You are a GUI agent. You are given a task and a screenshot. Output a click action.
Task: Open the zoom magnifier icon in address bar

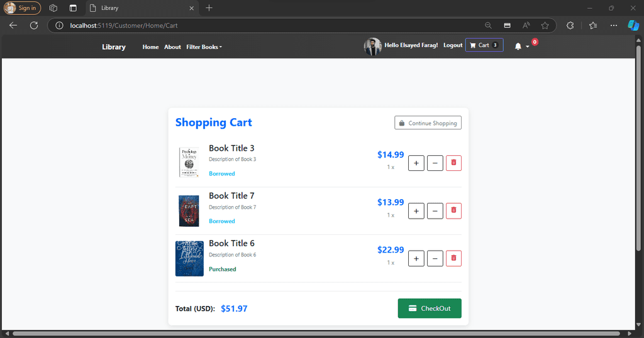click(488, 25)
